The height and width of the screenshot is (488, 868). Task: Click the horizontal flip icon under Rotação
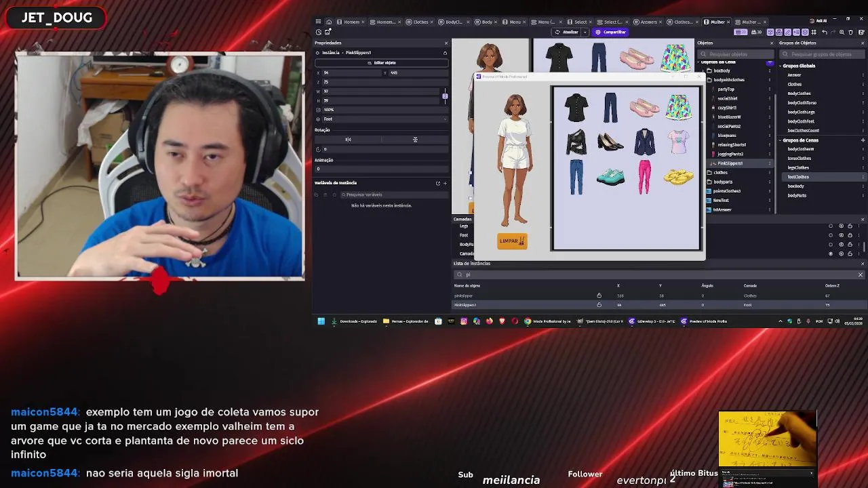pos(348,140)
